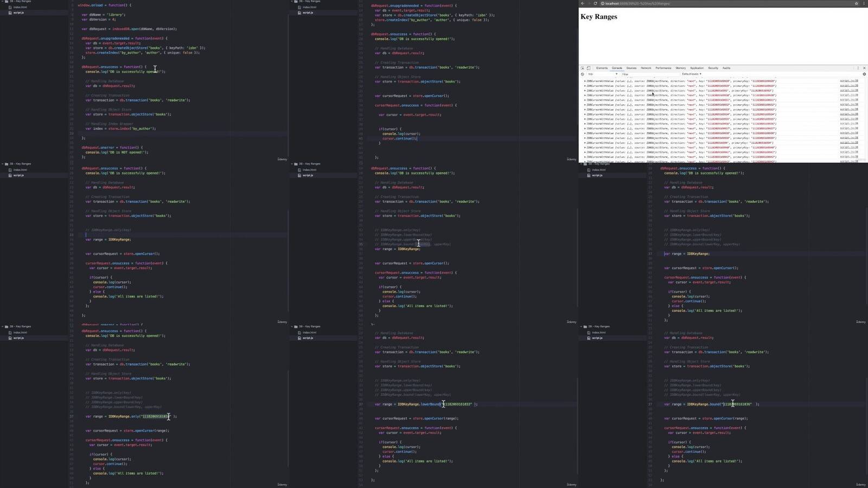868x488 pixels.
Task: Open the Chrome three-dot menu
Action: pyautogui.click(x=864, y=3)
